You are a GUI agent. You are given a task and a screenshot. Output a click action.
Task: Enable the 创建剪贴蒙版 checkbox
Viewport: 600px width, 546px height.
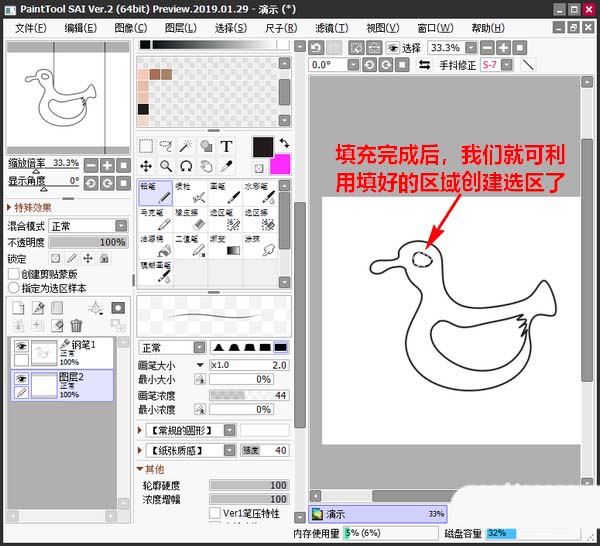click(x=13, y=274)
